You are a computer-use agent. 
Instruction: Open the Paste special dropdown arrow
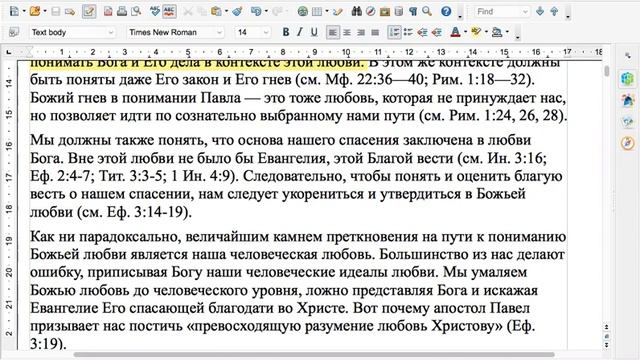tap(226, 11)
